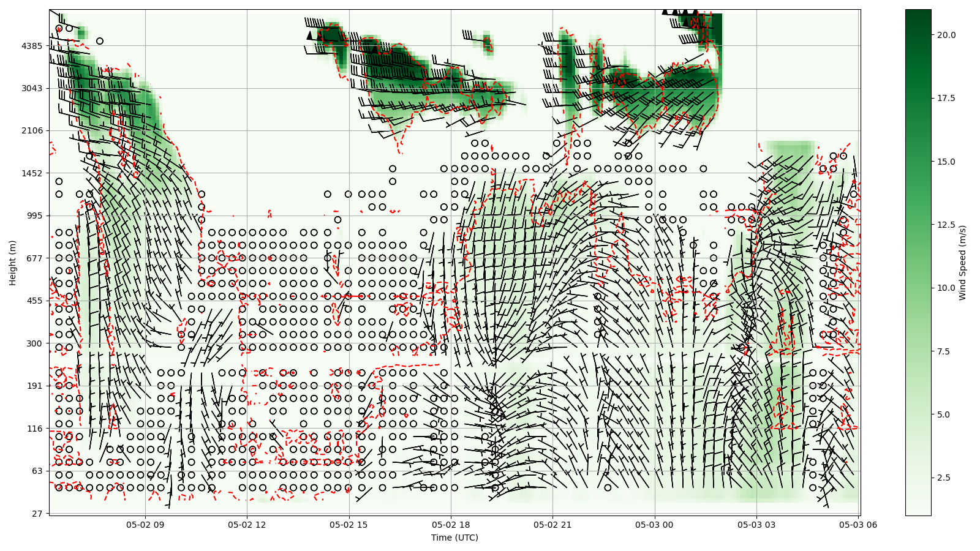Viewport: 980px width, 551px height.
Task: Click the colorbar tick label 20.0
Action: pyautogui.click(x=946, y=35)
